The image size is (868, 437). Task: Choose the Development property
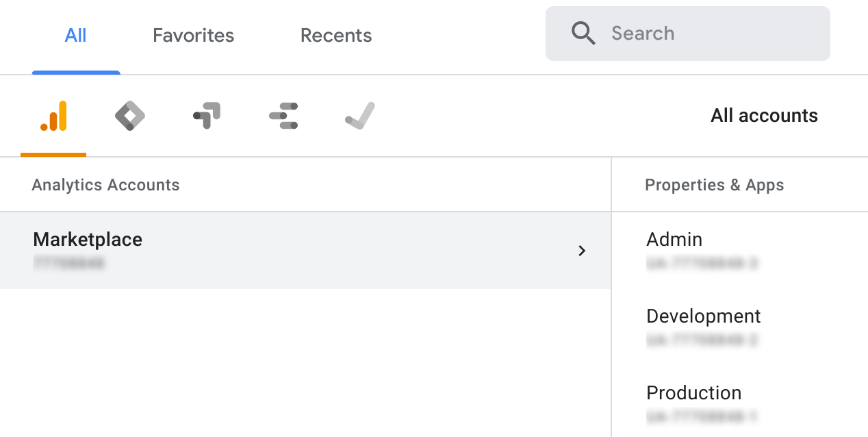(x=704, y=316)
